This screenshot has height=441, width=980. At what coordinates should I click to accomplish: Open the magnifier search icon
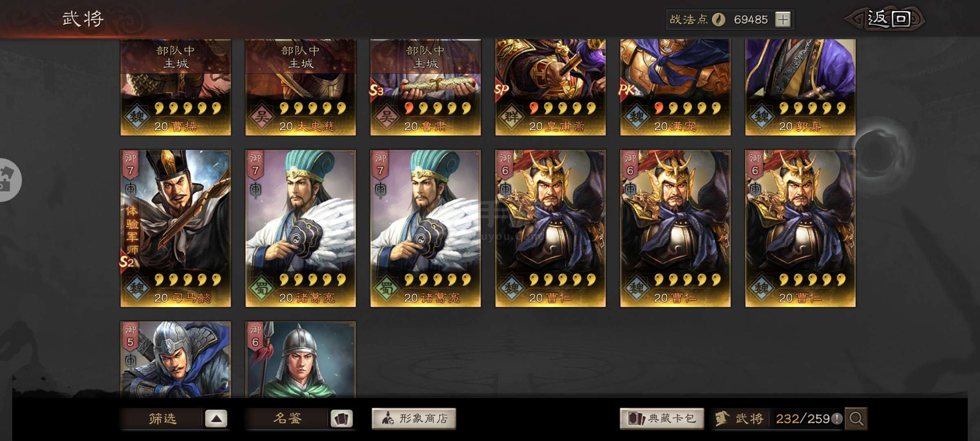856,419
